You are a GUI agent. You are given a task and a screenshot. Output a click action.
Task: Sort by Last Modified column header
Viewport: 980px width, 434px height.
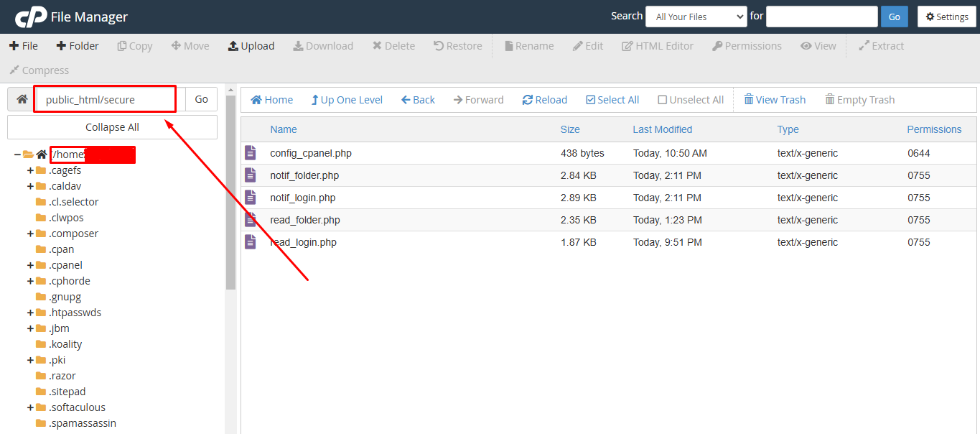[x=662, y=129]
